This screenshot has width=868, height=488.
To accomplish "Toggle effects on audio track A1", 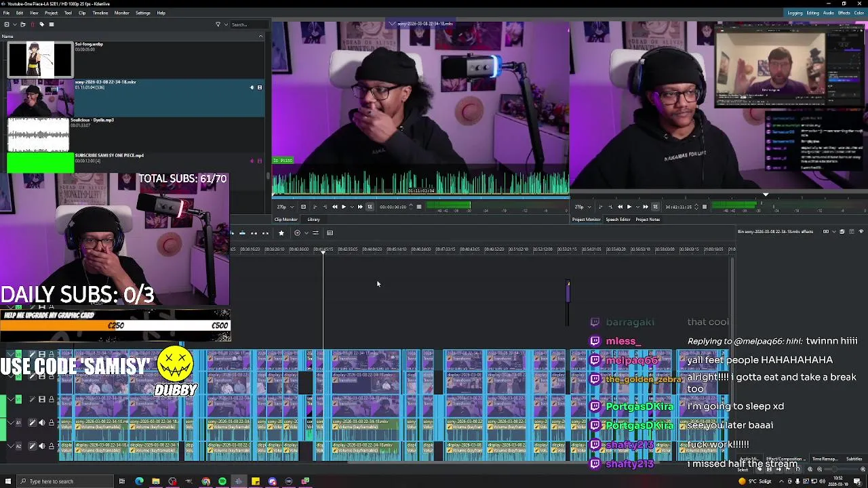I will [32, 423].
